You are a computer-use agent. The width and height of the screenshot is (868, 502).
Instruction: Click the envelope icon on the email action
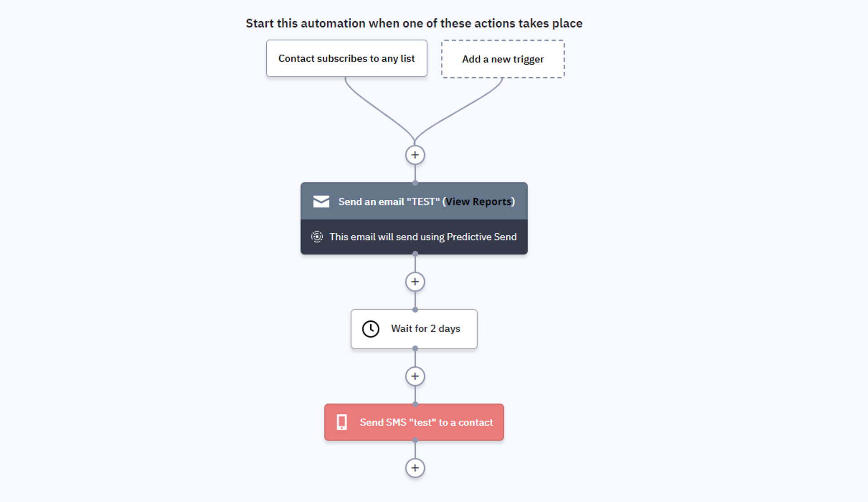point(321,202)
